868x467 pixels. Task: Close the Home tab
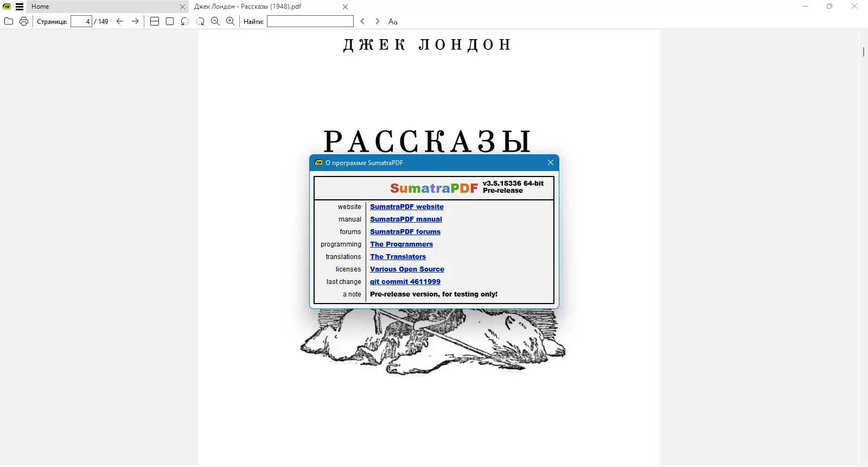(182, 7)
